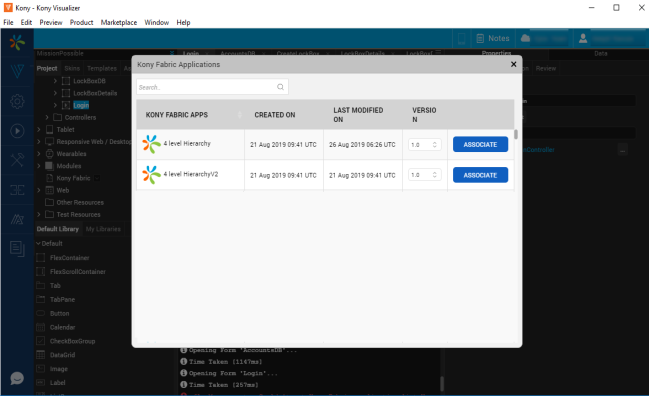This screenshot has width=649, height=396.
Task: Close the Kony Fabric Applications dialog
Action: (513, 64)
